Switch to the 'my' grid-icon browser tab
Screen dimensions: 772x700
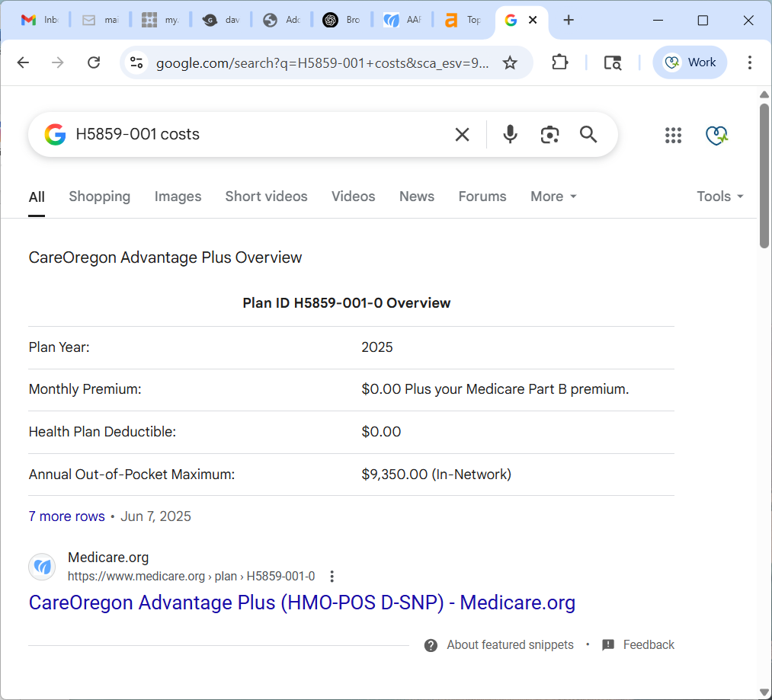click(x=161, y=20)
